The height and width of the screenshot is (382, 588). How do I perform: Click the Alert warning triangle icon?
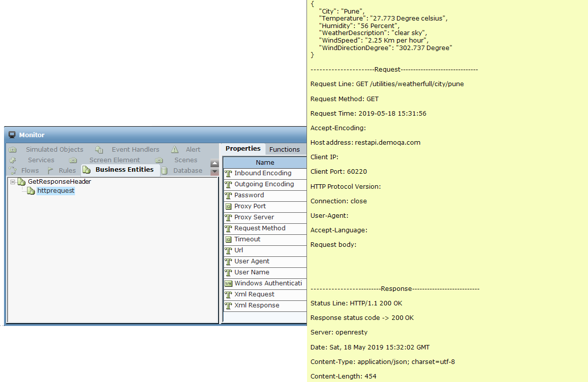tap(174, 150)
